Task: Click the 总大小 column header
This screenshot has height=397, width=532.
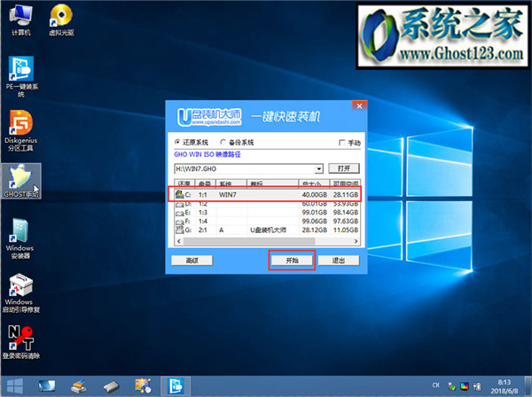Action: click(x=314, y=183)
